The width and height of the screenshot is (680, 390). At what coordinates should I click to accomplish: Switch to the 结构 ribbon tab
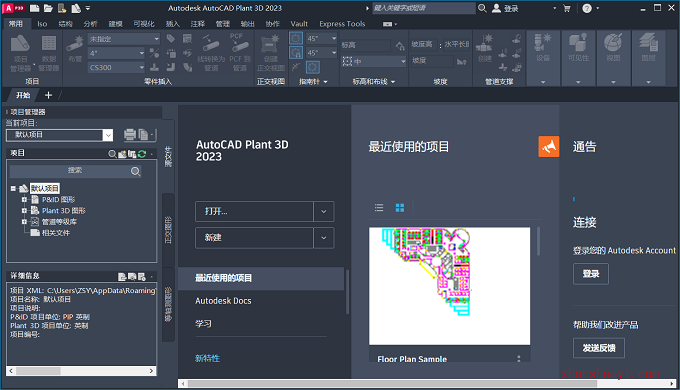click(65, 24)
